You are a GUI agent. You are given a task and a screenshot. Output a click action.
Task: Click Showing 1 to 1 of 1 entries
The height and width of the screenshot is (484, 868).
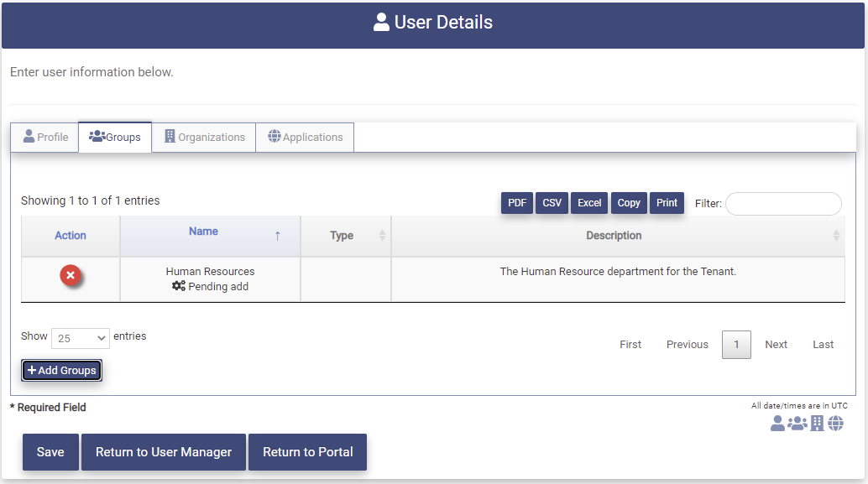coord(90,200)
